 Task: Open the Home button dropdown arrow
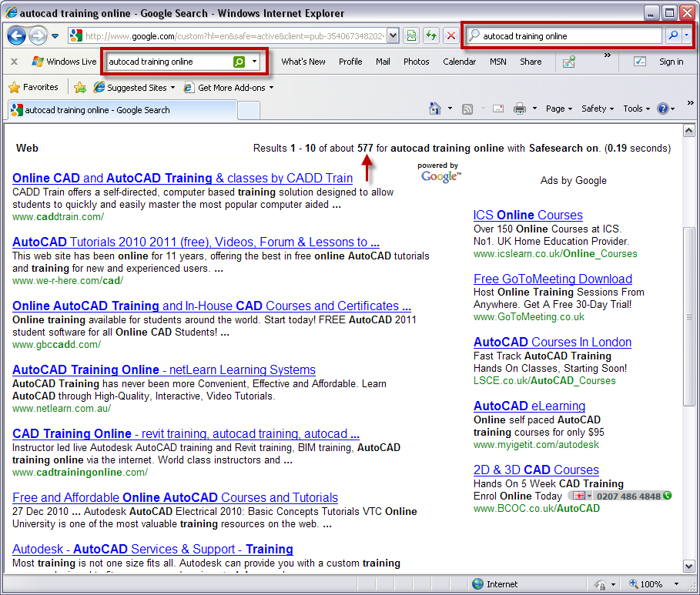click(450, 109)
